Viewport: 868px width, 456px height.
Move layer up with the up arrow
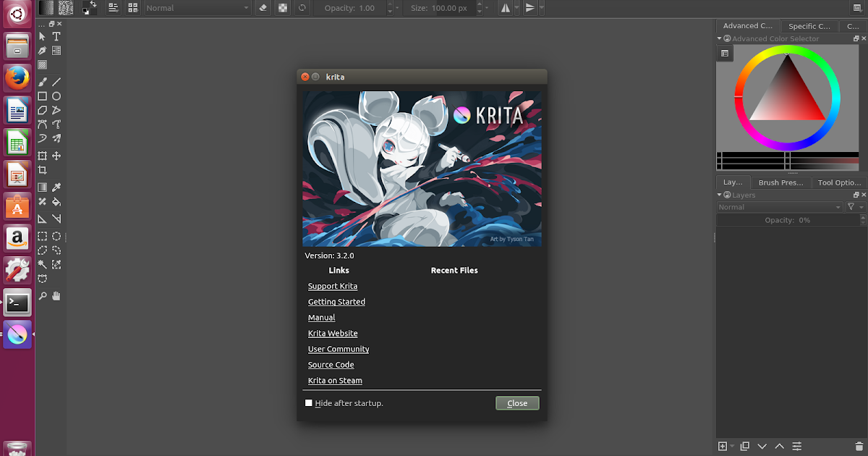[x=780, y=446]
